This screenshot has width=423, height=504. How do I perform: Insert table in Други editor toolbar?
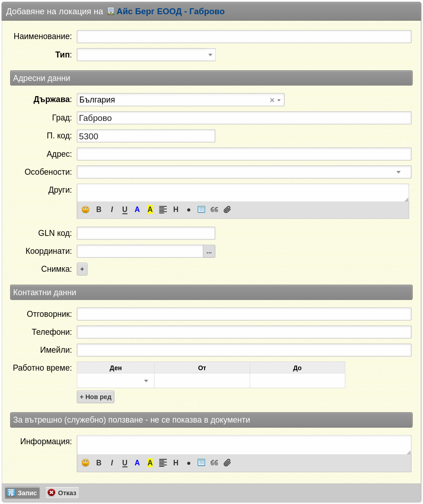201,210
